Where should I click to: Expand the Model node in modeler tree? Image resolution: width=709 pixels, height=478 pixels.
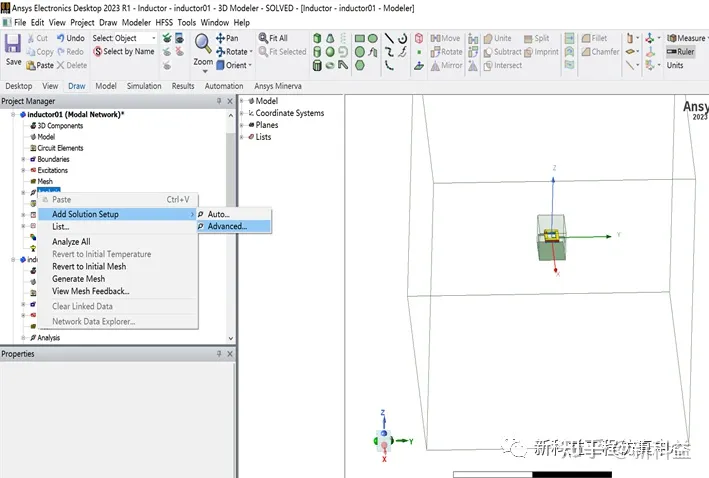pyautogui.click(x=242, y=101)
